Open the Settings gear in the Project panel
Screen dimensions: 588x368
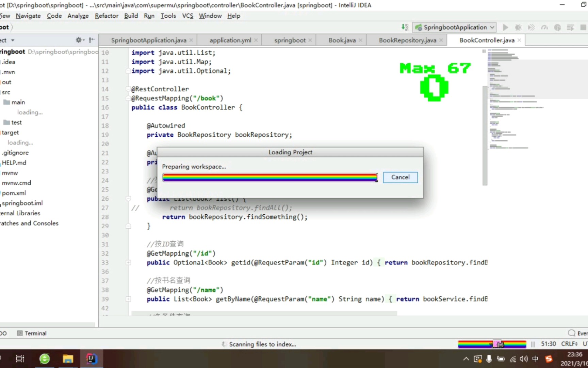click(78, 40)
